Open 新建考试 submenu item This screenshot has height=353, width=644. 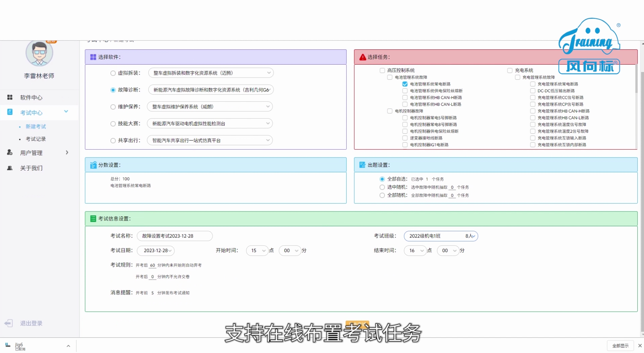36,126
